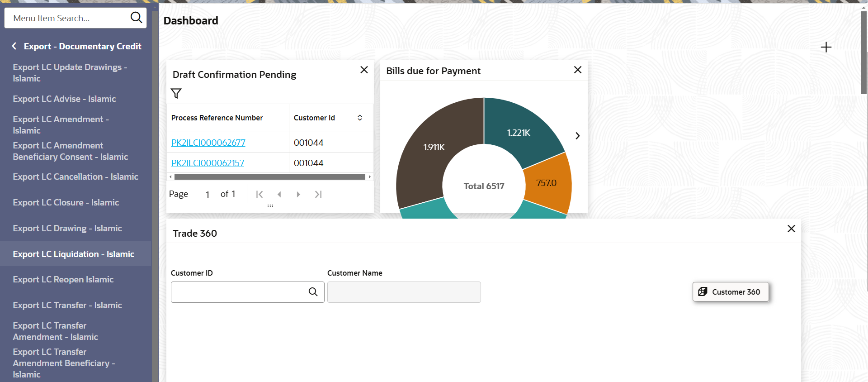This screenshot has width=868, height=382.
Task: Open Export LC Reopen Islamic
Action: point(63,279)
